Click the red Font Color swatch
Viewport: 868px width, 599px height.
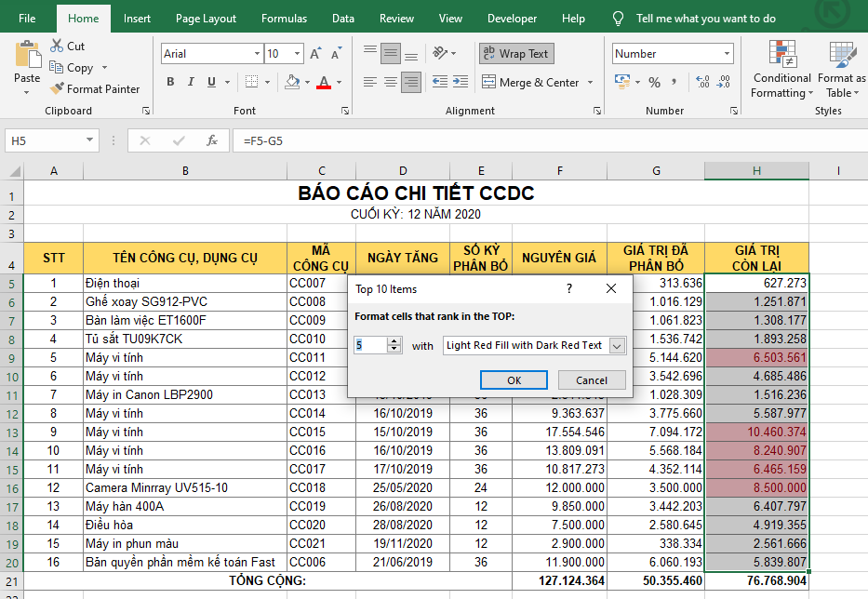click(x=323, y=82)
